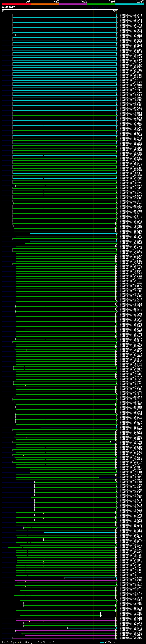Screen dimensions: 146x644
Task: Select label UniRef100_Q9XHG8
Action: coord(131,63)
